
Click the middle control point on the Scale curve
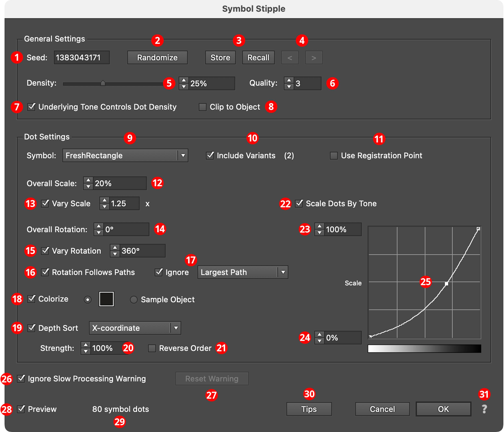tap(446, 284)
